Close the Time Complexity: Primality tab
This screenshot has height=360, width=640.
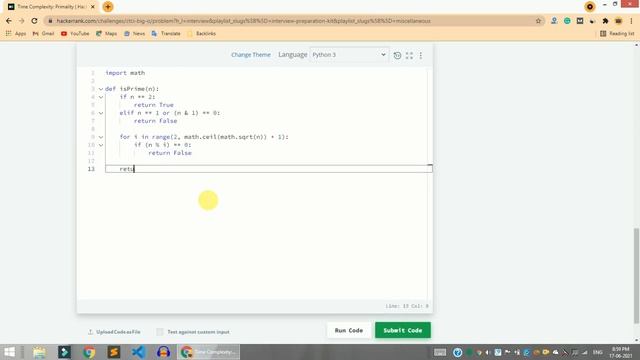pos(93,7)
